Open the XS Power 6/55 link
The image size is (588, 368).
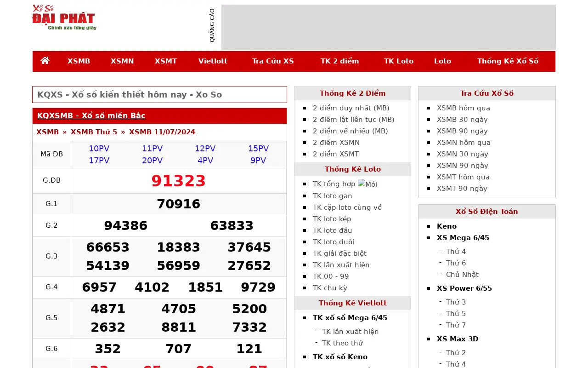[464, 288]
